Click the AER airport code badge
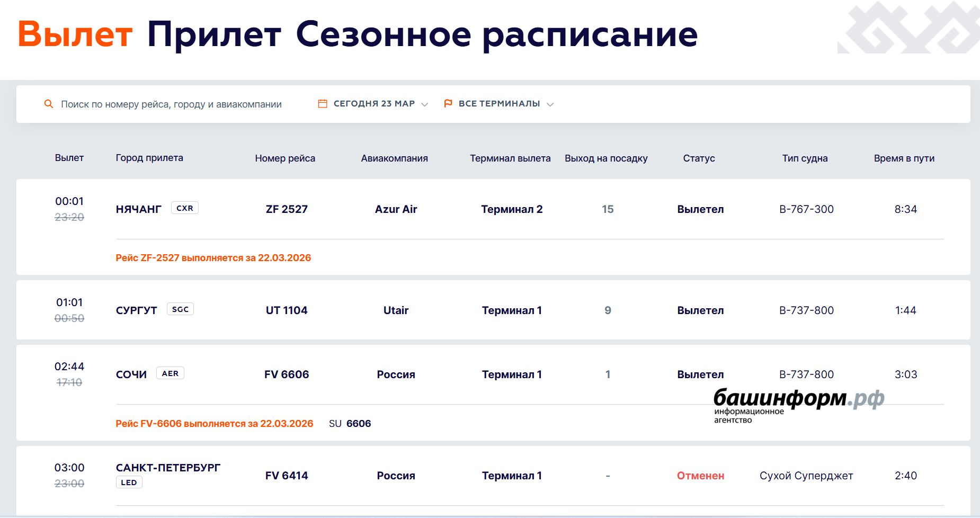 [x=170, y=373]
